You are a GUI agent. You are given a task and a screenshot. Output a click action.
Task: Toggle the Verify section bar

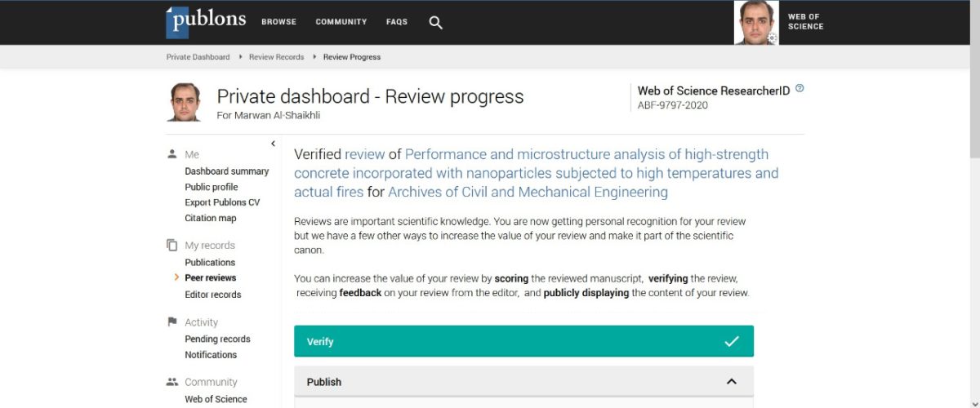pos(523,341)
